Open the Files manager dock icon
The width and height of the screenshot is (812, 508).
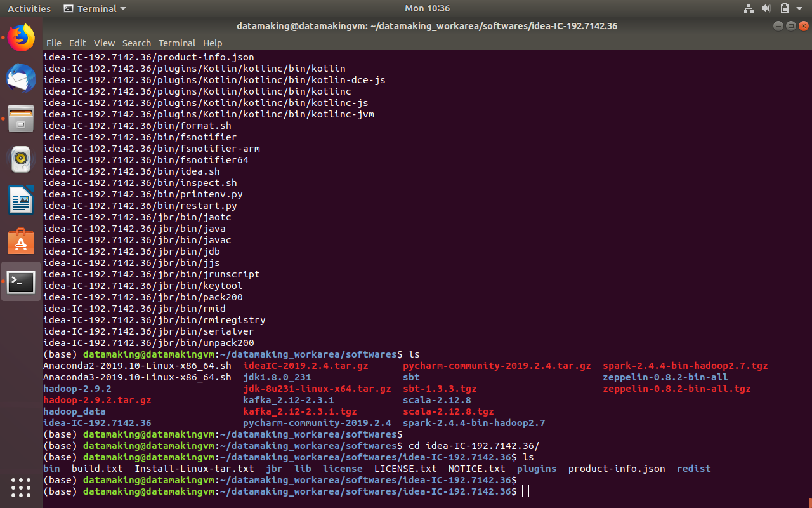21,119
